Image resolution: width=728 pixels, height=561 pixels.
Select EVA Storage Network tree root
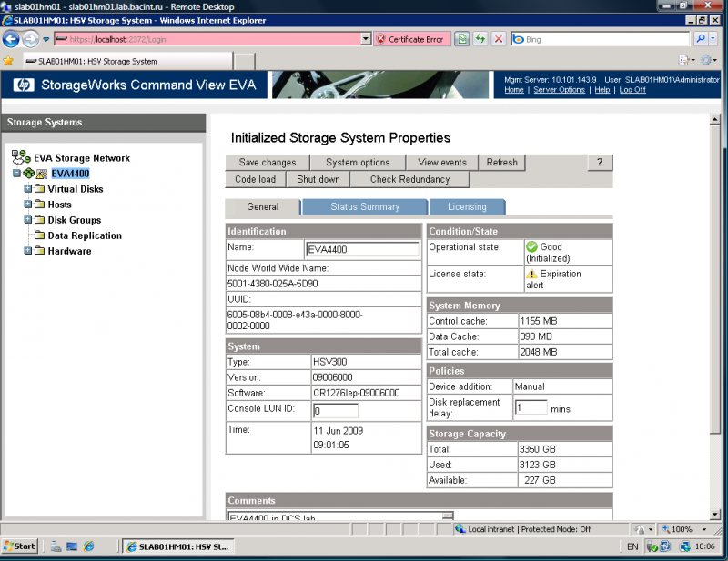[82, 158]
